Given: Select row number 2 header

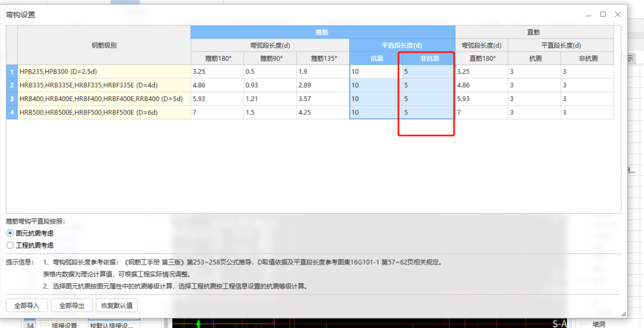Looking at the screenshot, I should [12, 85].
